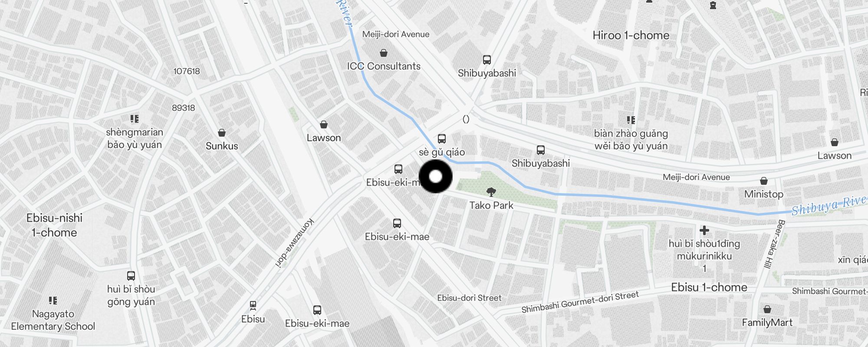The image size is (868, 347).
Task: Select the Ebisu-nishi 1-chome area label
Action: [54, 225]
